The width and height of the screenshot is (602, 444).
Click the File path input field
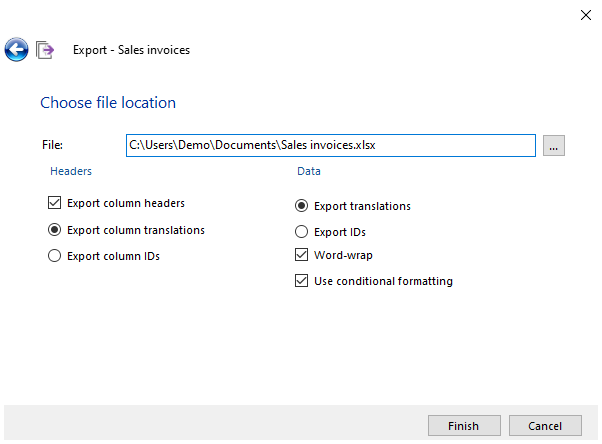(x=330, y=145)
